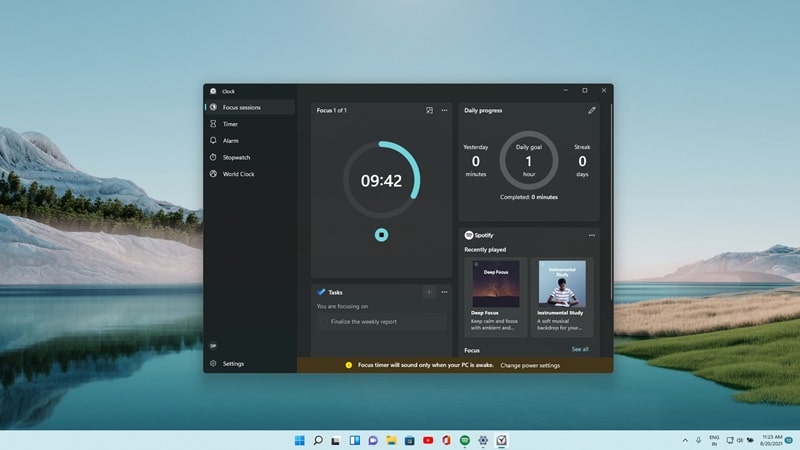Open the Focus sessions page
The height and width of the screenshot is (450, 800).
point(249,107)
